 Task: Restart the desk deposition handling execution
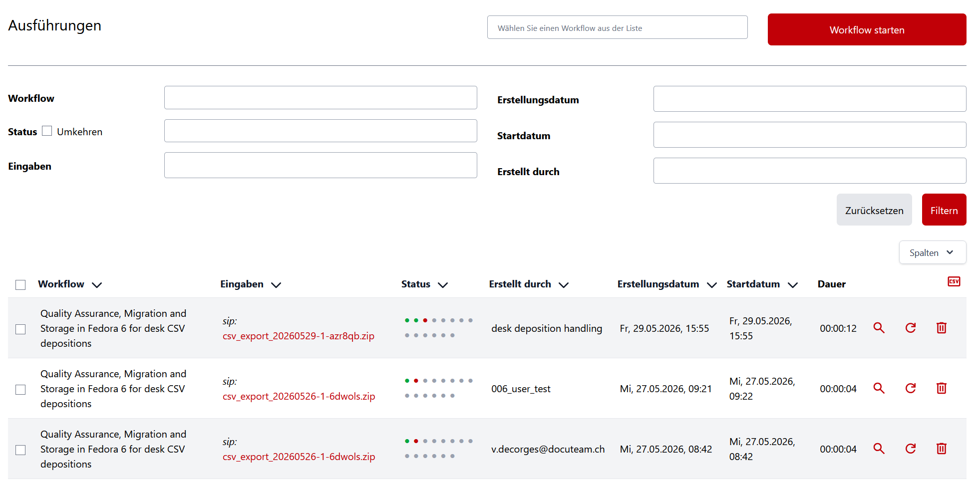click(910, 328)
